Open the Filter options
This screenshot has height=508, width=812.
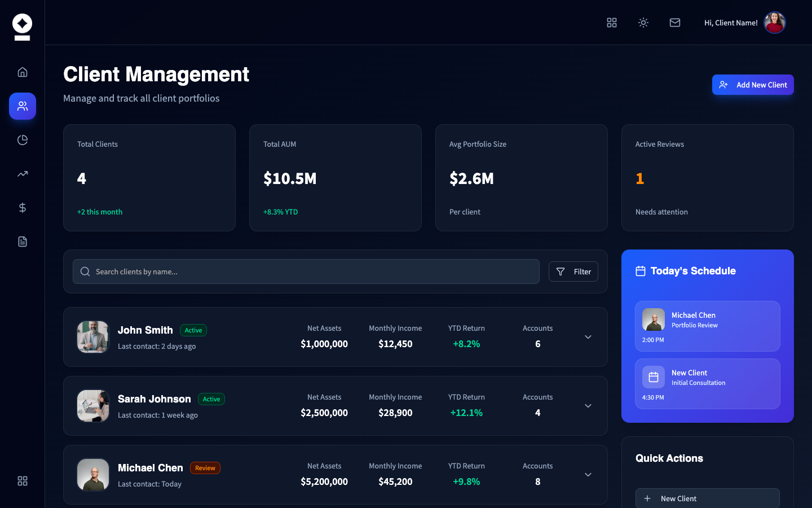[573, 271]
